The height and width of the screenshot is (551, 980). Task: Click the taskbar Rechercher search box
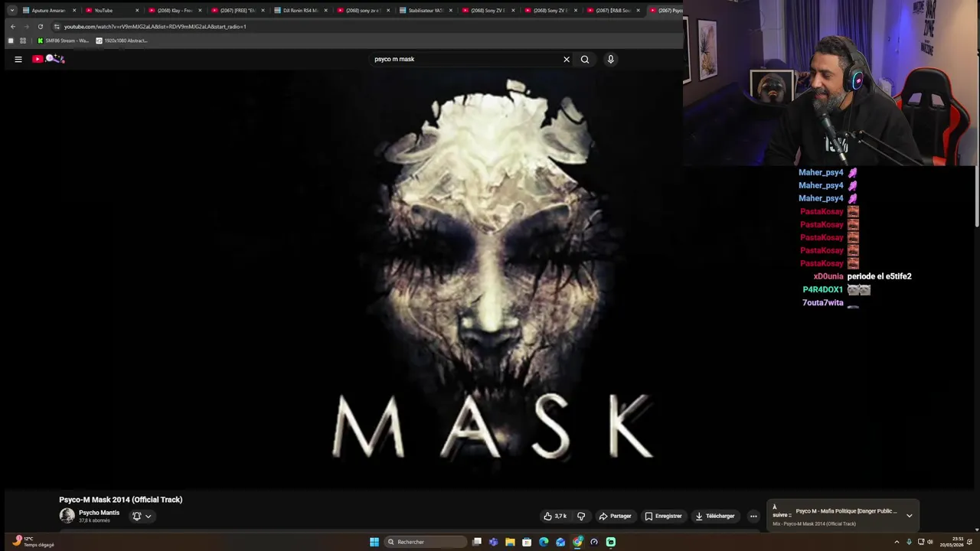tap(426, 542)
